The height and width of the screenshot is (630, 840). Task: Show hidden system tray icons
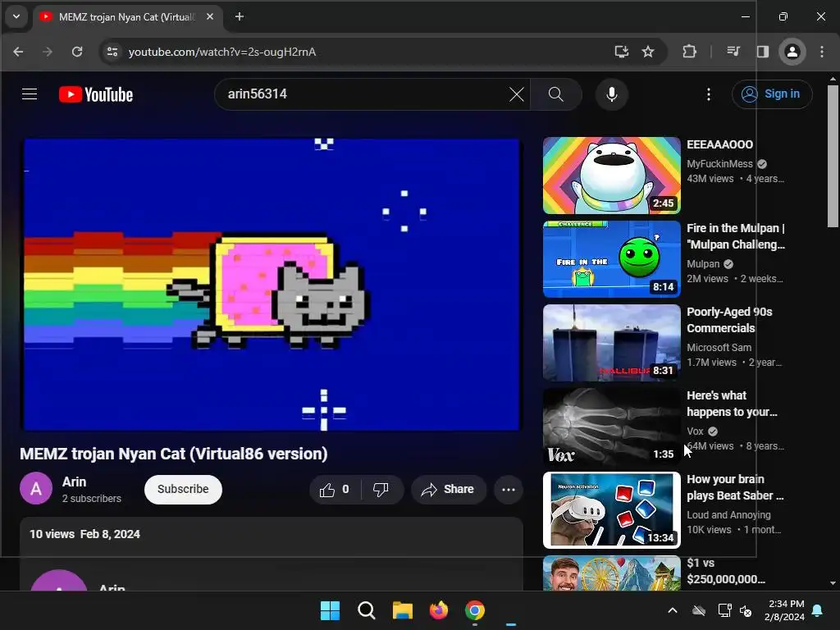[x=673, y=610]
